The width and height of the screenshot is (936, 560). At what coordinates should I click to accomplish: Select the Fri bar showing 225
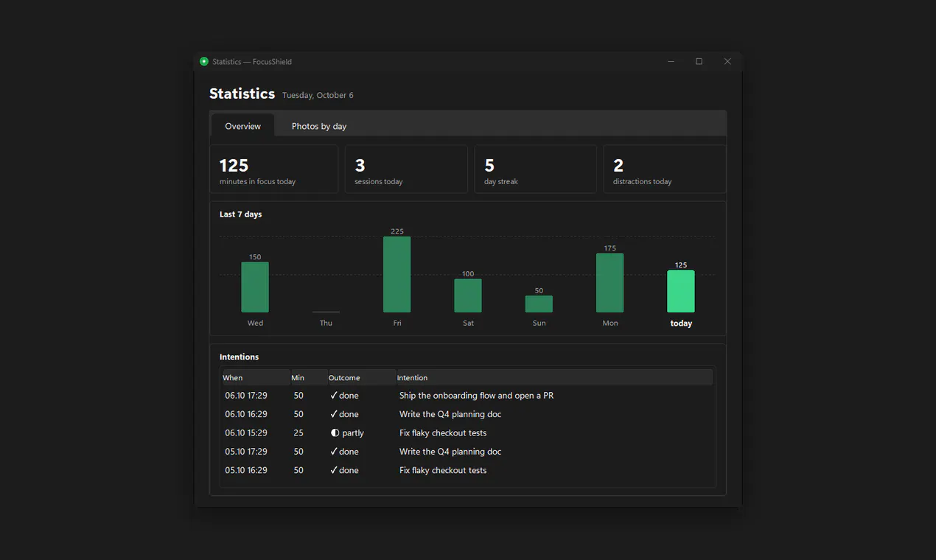coord(397,275)
